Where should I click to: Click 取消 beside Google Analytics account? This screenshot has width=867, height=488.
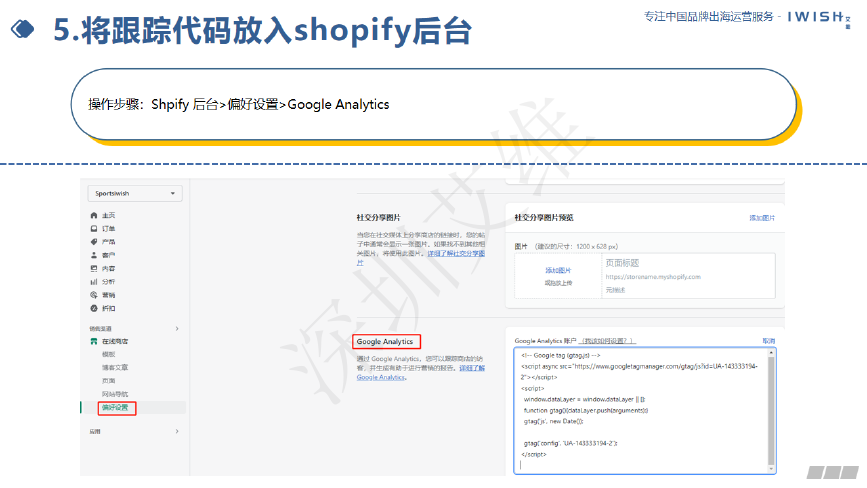(x=769, y=341)
